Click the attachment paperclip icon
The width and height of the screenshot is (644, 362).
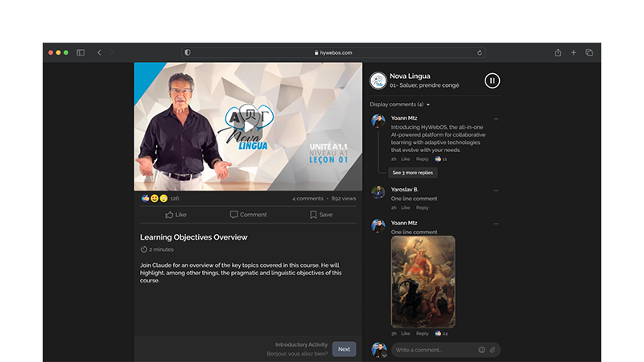point(493,350)
